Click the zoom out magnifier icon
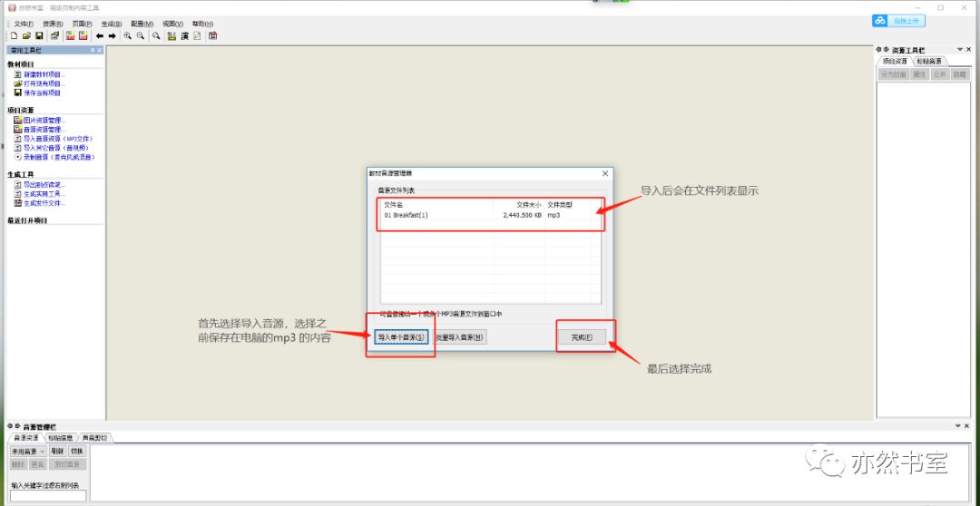 click(x=141, y=35)
